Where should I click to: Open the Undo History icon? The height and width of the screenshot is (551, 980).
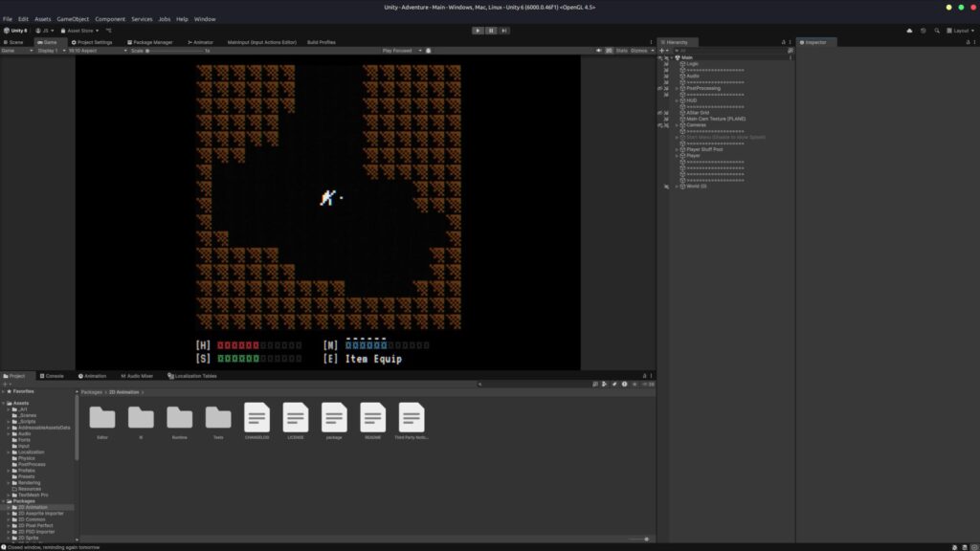(924, 31)
